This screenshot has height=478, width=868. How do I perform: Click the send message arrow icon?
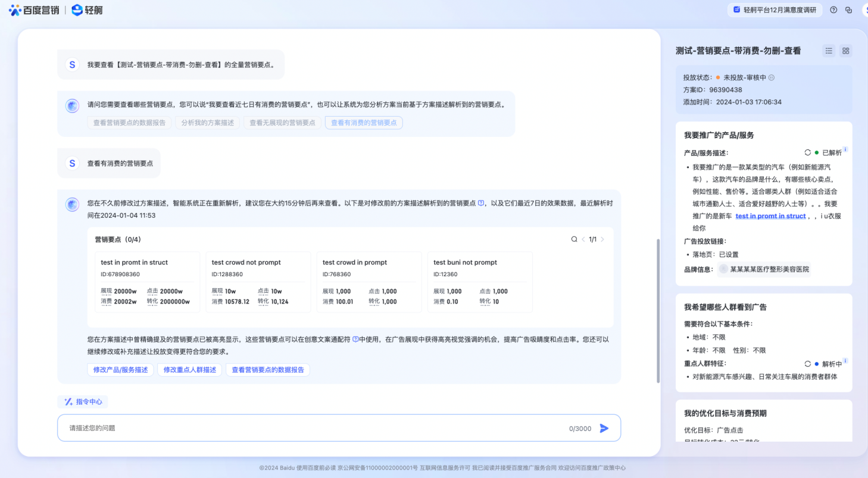pos(604,428)
